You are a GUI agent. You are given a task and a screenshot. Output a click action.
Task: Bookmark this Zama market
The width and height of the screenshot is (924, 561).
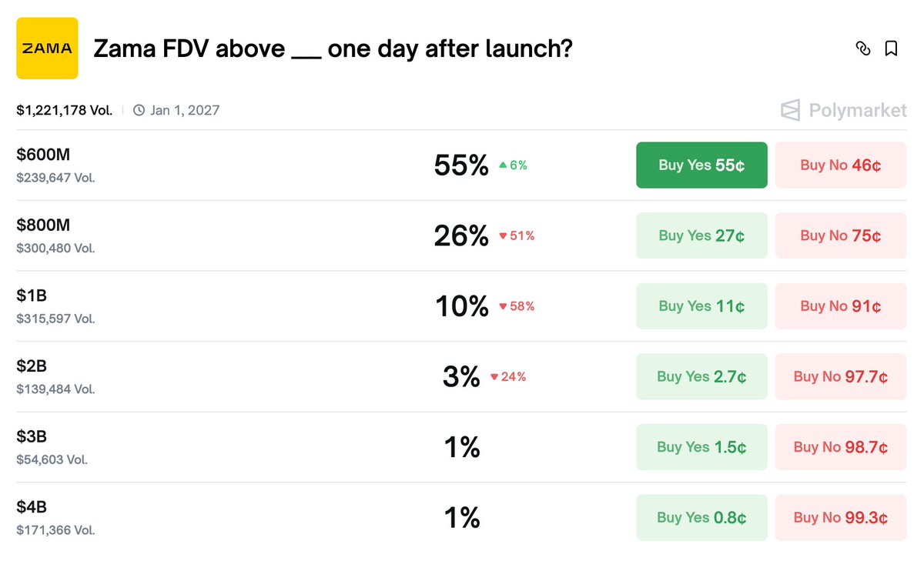tap(891, 48)
